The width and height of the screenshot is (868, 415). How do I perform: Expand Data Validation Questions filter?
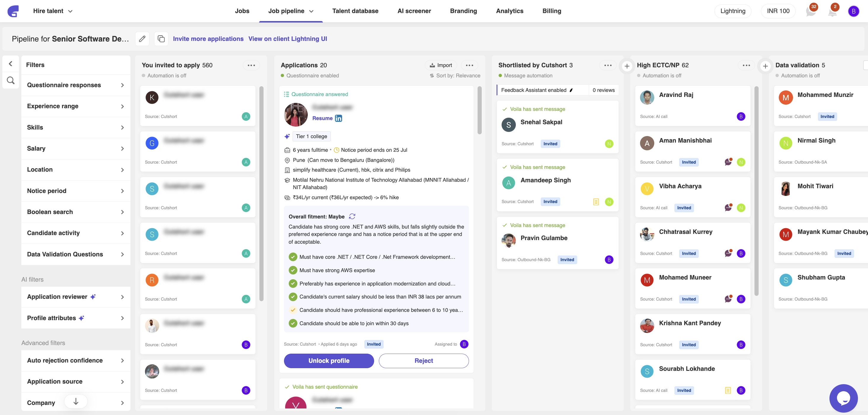76,254
